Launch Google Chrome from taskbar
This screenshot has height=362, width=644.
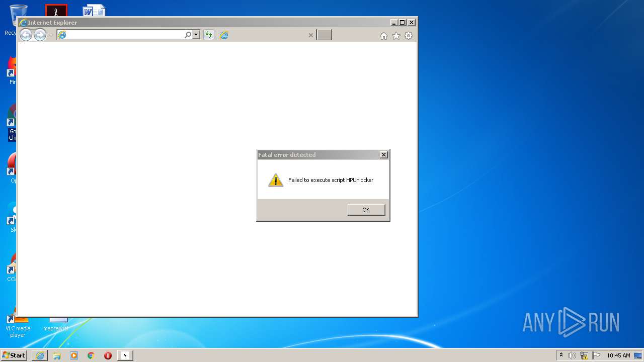91,355
